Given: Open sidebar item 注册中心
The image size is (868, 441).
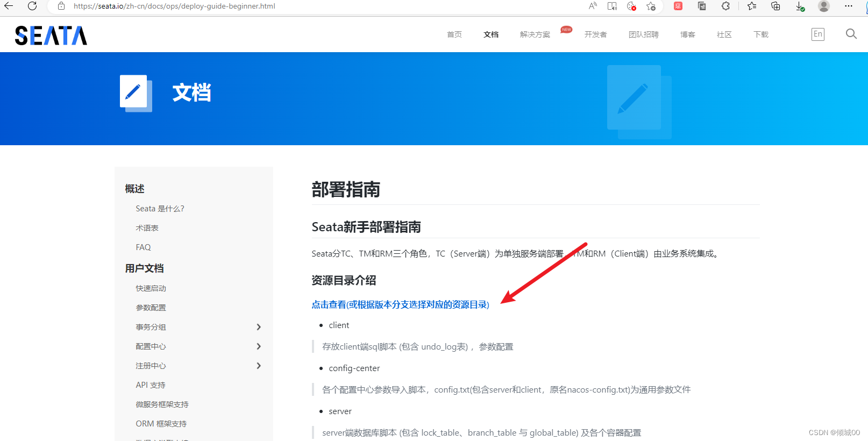Looking at the screenshot, I should [151, 366].
